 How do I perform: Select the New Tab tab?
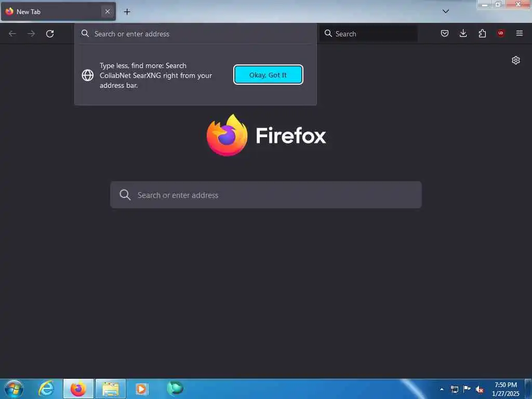(58, 11)
